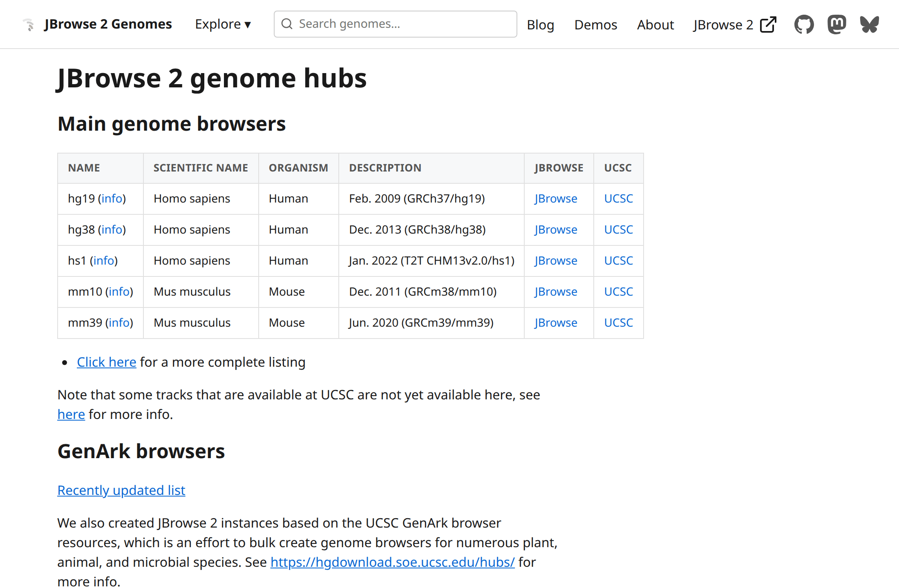Click the external link icon beside JBrowse 2
Image resolution: width=899 pixels, height=588 pixels.
768,24
